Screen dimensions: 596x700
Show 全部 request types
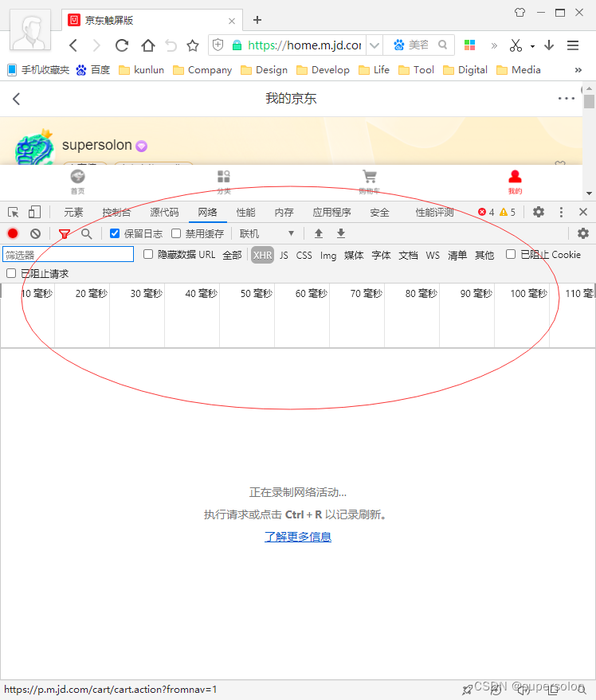pyautogui.click(x=232, y=256)
